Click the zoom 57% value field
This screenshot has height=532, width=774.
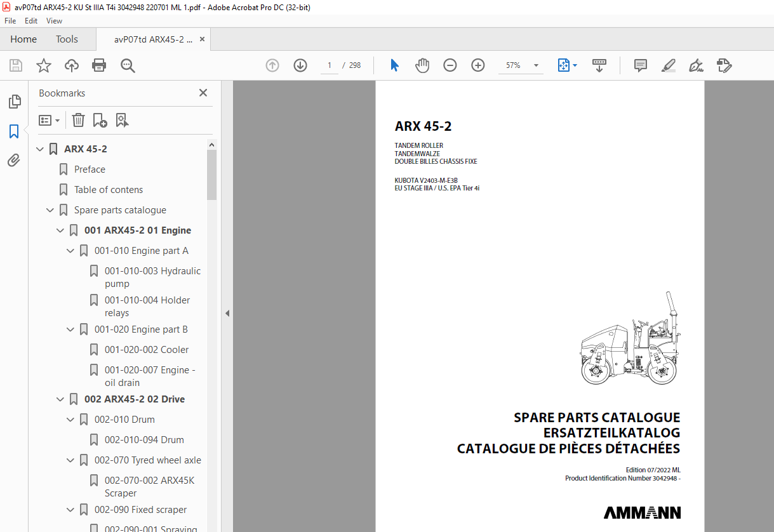[x=513, y=65]
